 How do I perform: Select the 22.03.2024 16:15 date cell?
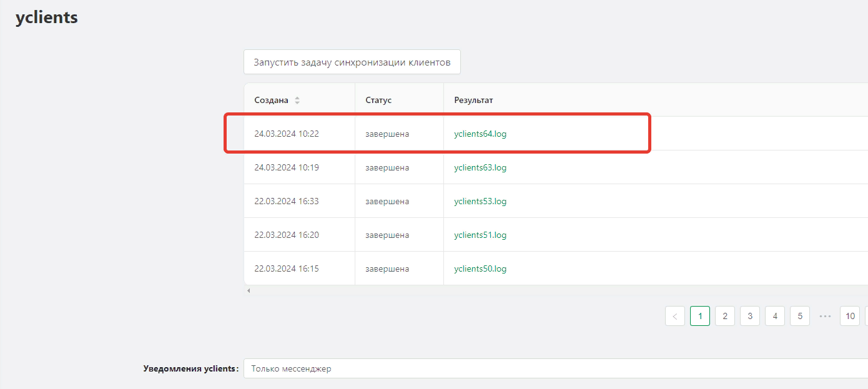pos(300,268)
